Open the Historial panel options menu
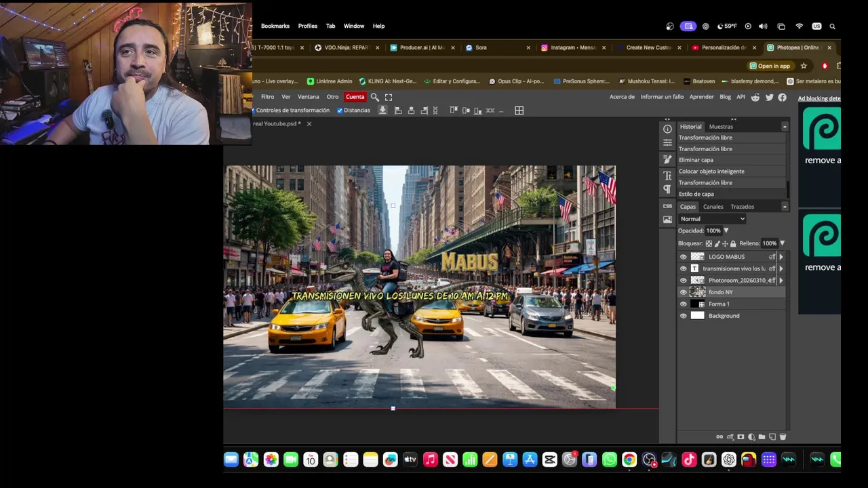Screen dimensions: 868x488 pyautogui.click(x=785, y=127)
